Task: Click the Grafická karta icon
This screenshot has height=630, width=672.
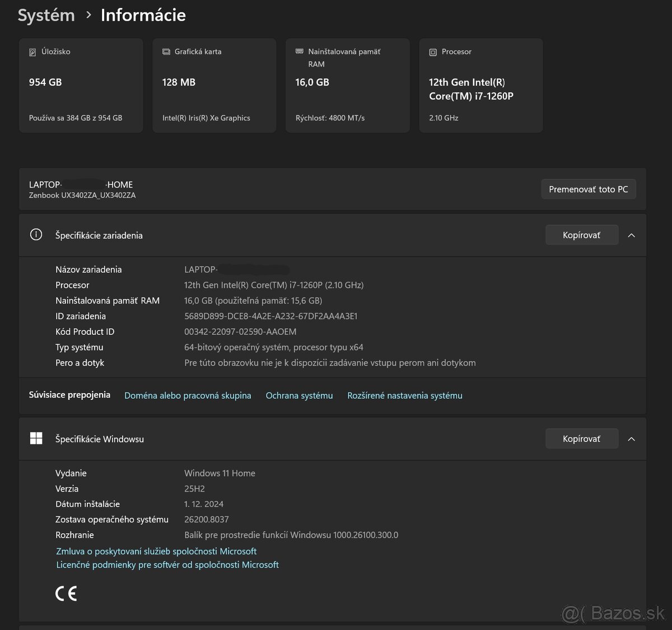Action: (166, 52)
